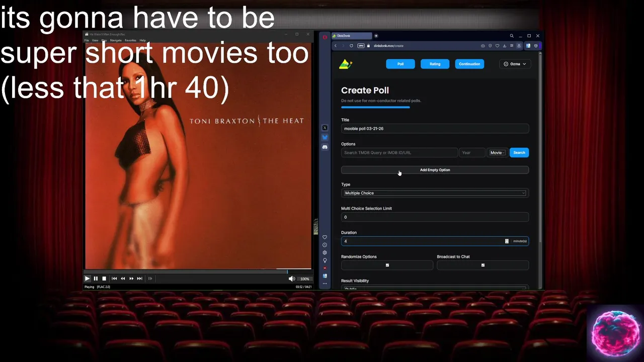Viewport: 644px width, 362px height.
Task: Click the frame step button in media player
Action: click(x=150, y=279)
